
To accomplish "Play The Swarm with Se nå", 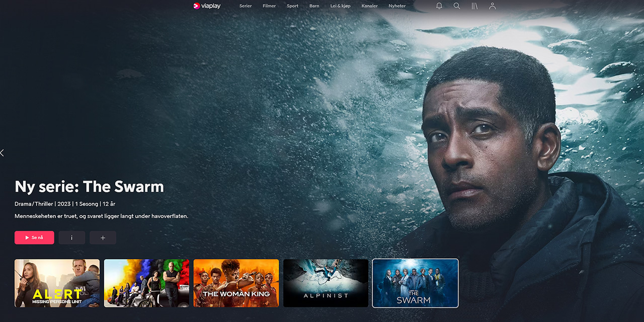I will 34,237.
